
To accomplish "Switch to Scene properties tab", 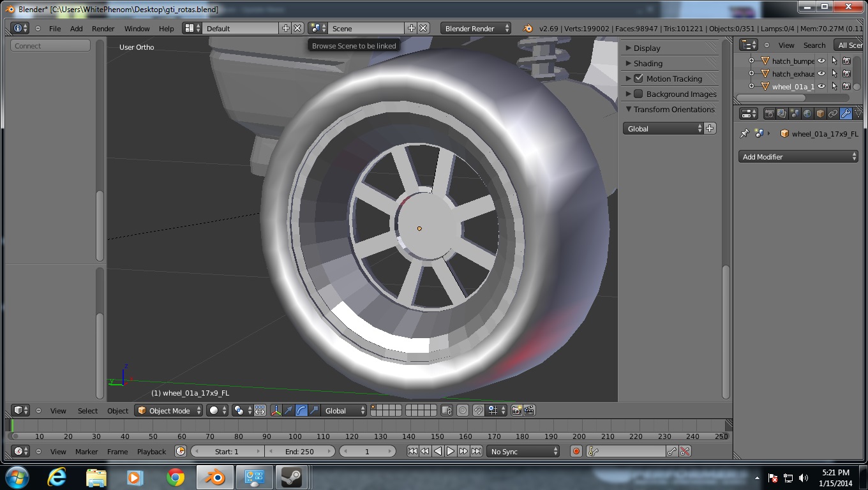I will 795,114.
